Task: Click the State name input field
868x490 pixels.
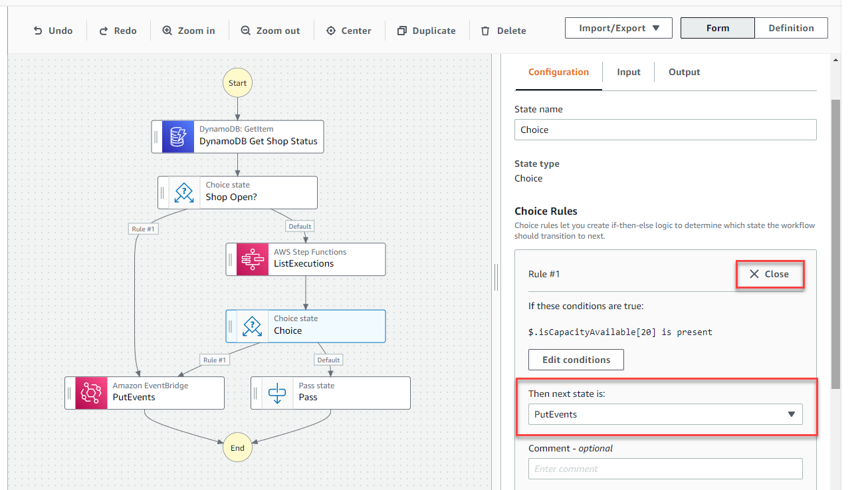Action: (665, 130)
